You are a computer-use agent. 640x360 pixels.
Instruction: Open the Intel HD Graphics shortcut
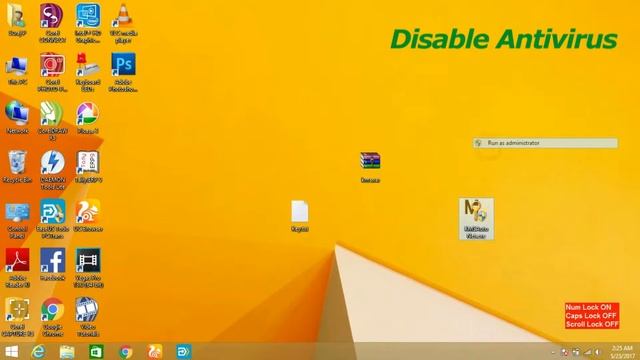point(88,23)
